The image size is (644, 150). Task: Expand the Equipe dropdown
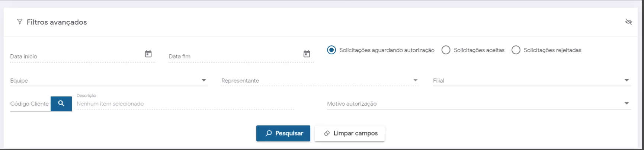(204, 80)
